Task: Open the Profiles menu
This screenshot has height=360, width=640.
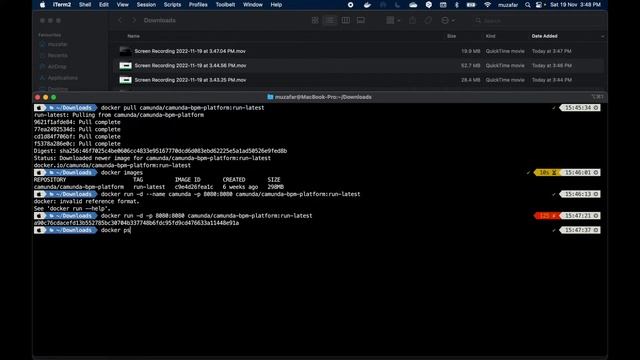Action: pos(198,5)
